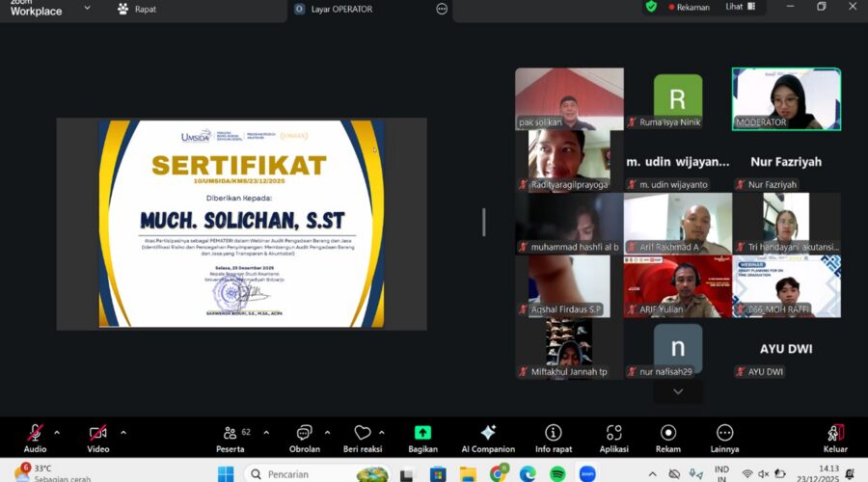
Task: Turn on the camera with Video button
Action: (97, 433)
